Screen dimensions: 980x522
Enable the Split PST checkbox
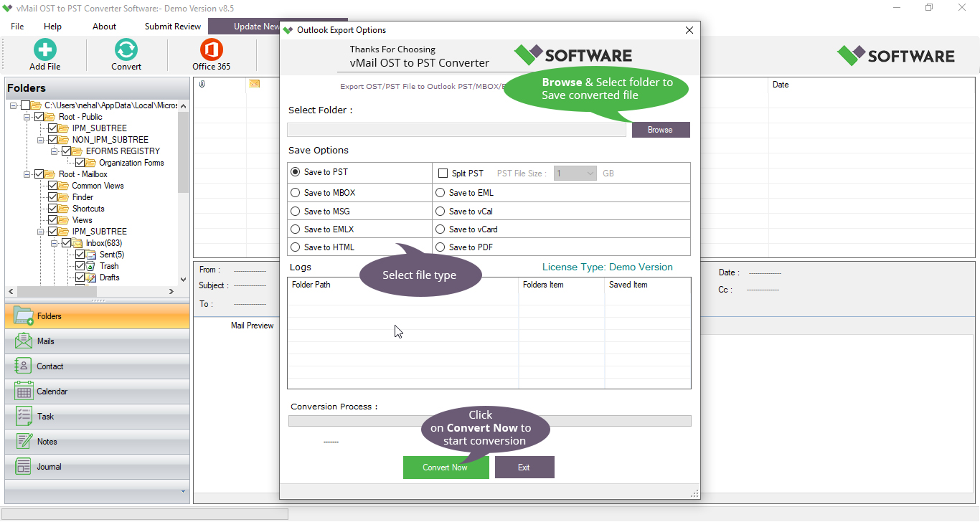443,174
